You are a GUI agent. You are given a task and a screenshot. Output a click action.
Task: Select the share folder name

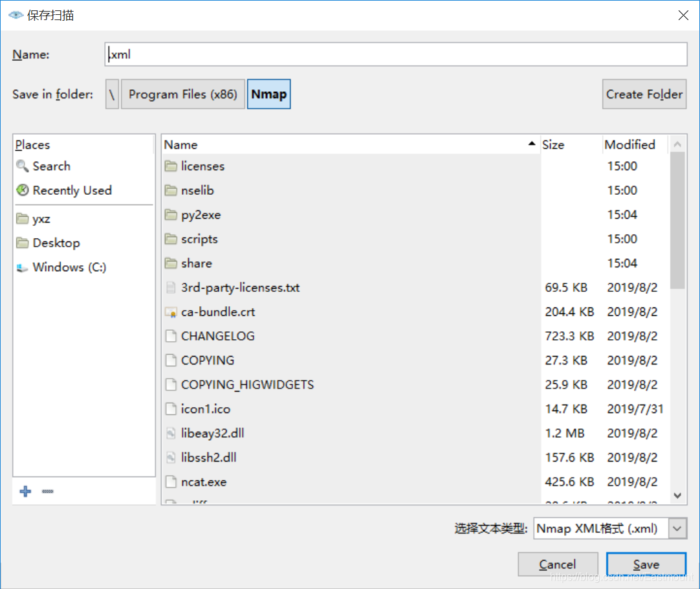click(x=197, y=263)
